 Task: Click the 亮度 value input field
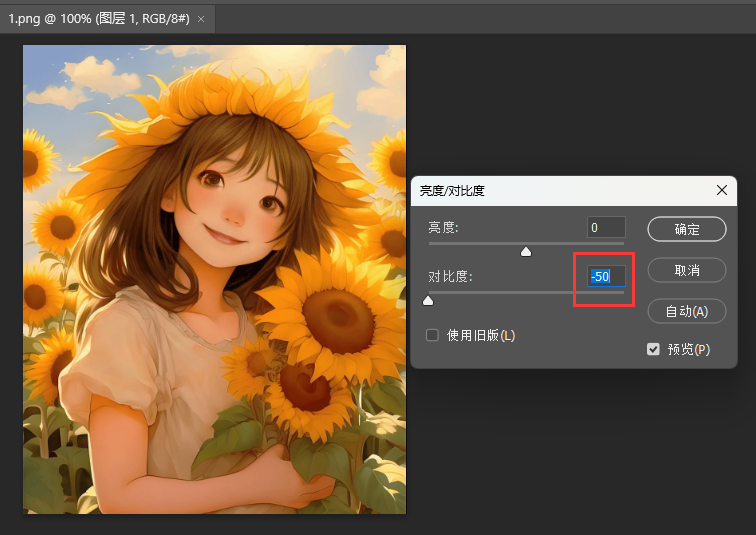606,227
